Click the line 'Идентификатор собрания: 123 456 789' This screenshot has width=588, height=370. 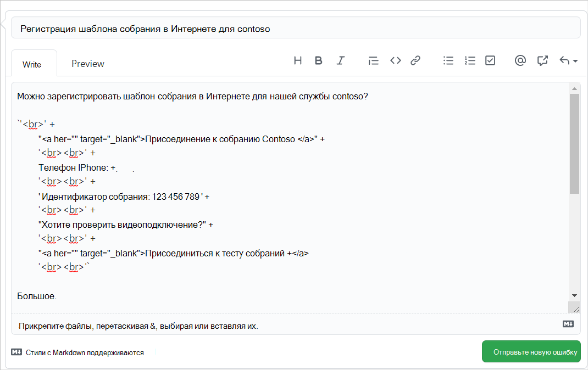pos(124,197)
